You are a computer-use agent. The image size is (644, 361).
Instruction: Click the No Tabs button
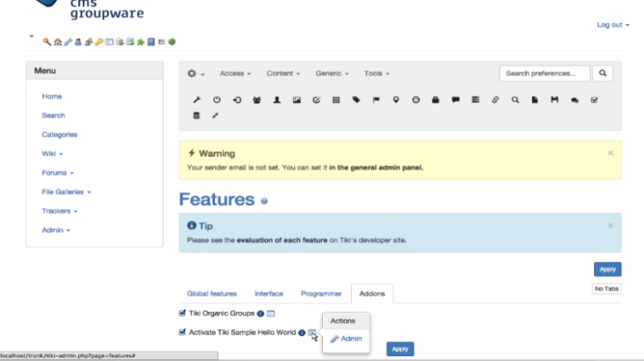[607, 288]
